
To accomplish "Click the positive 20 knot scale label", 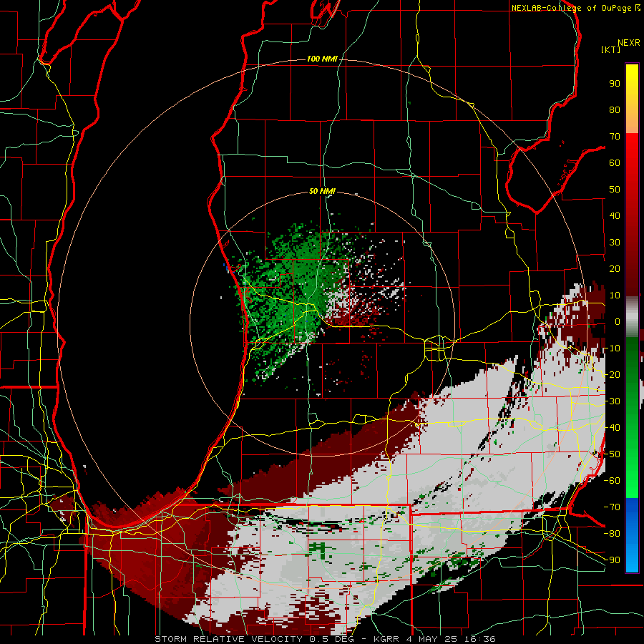I will pos(615,268).
